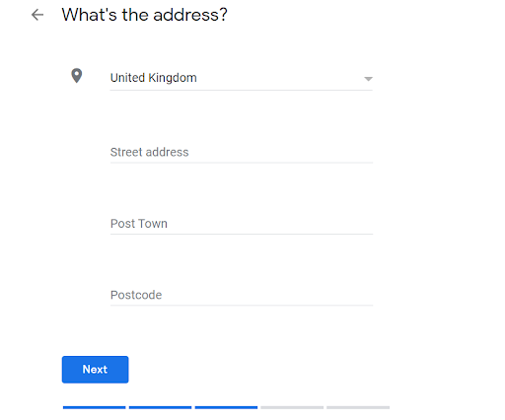Click the third blue progress segment

click(226, 407)
